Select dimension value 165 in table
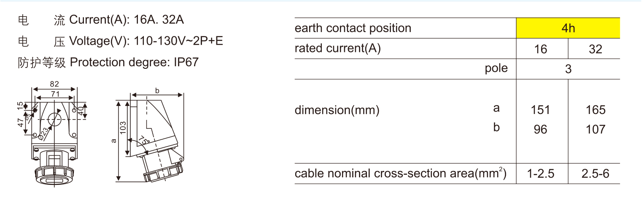Image resolution: width=644 pixels, height=206 pixels. [595, 110]
